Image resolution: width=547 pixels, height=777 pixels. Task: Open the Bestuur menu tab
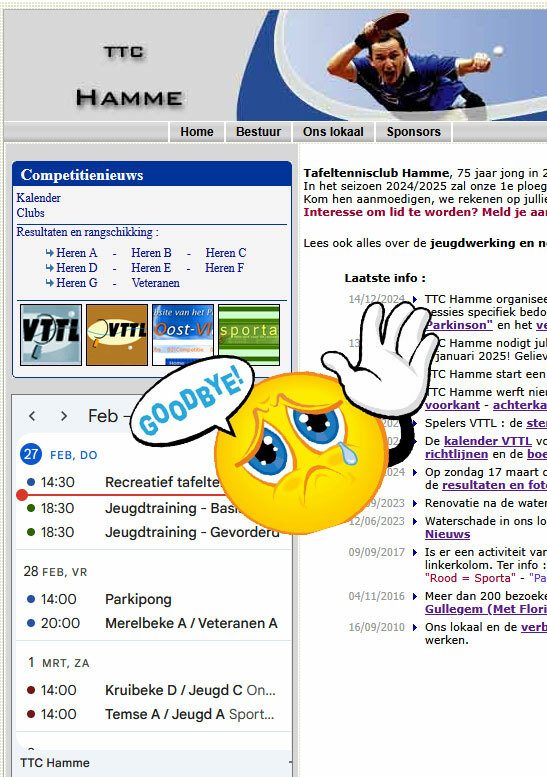coord(258,132)
